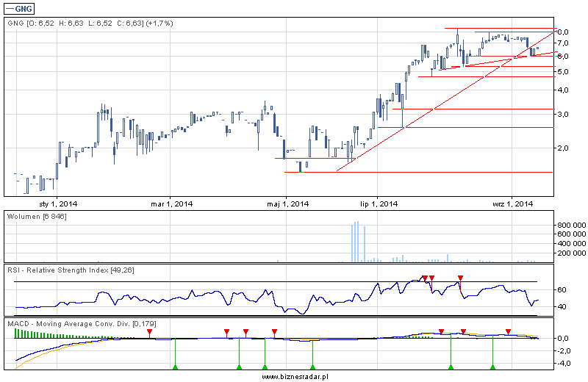The width and height of the screenshot is (588, 382).
Task: Click the MACD panel title label
Action: (81, 323)
